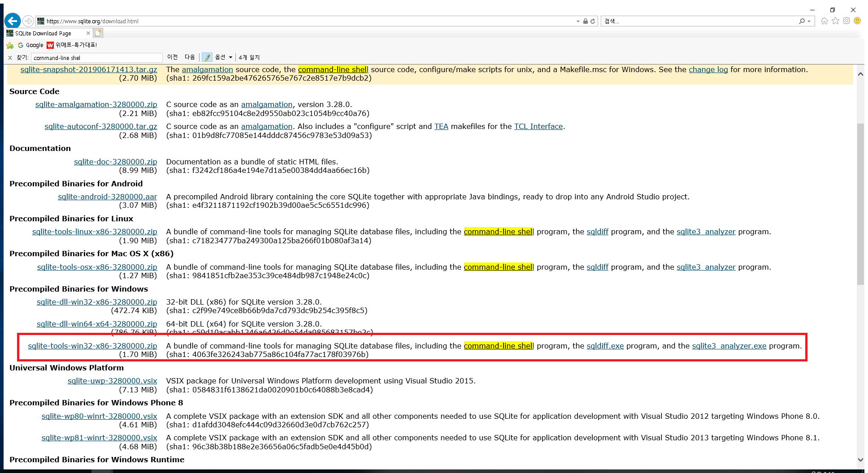The image size is (868, 473).
Task: Click the command-line shell link in Mac OS X row
Action: (499, 267)
